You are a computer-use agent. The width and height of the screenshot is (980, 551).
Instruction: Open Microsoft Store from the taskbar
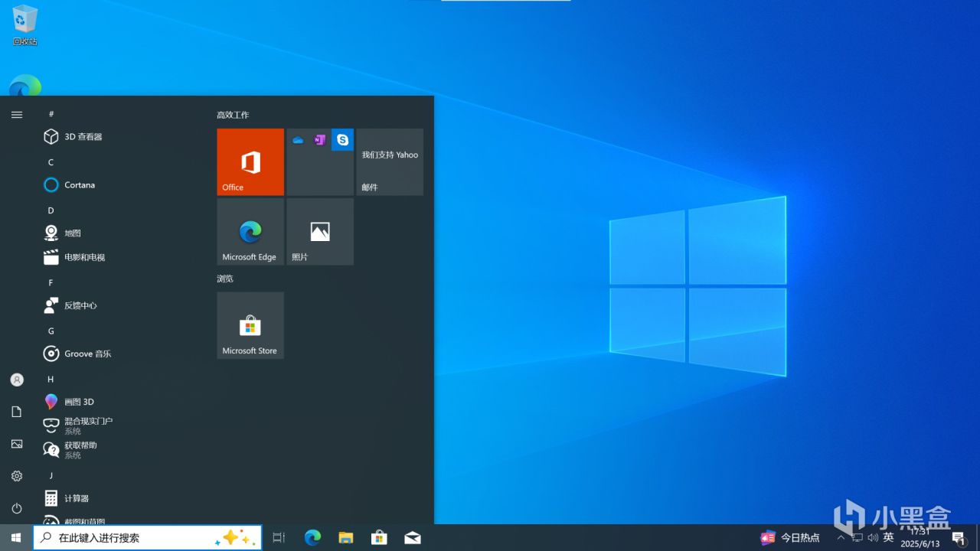[379, 538]
